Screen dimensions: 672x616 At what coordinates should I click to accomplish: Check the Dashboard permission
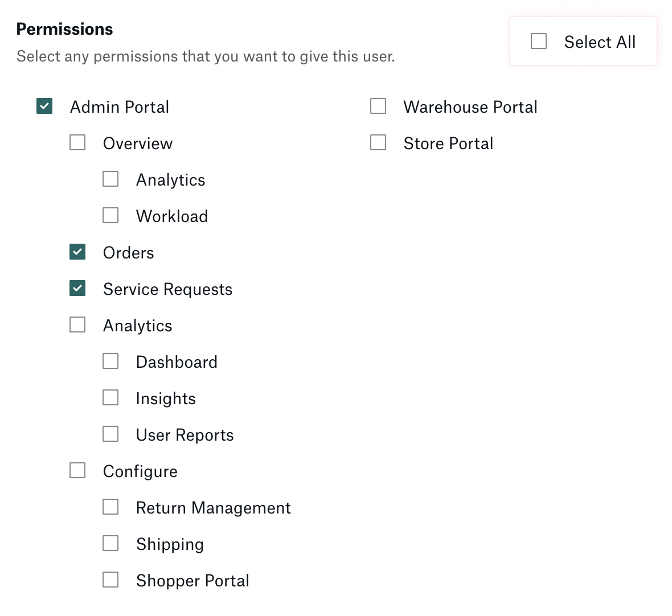point(110,361)
